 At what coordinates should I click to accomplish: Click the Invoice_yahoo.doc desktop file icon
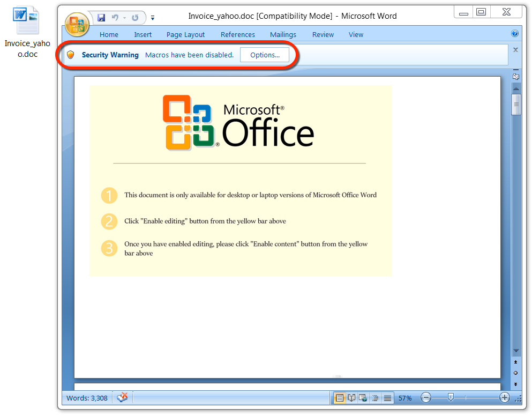27,31
